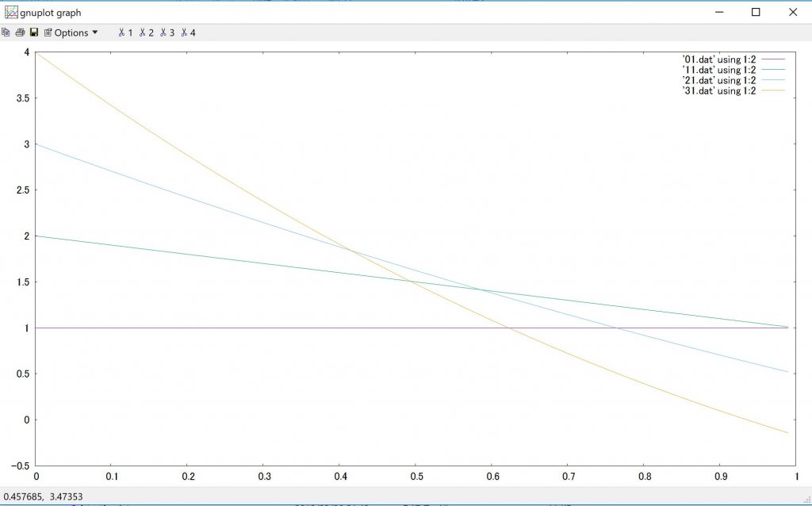Click the 'gnuplot graph' title bar text
The height and width of the screenshot is (506, 812).
pyautogui.click(x=51, y=13)
